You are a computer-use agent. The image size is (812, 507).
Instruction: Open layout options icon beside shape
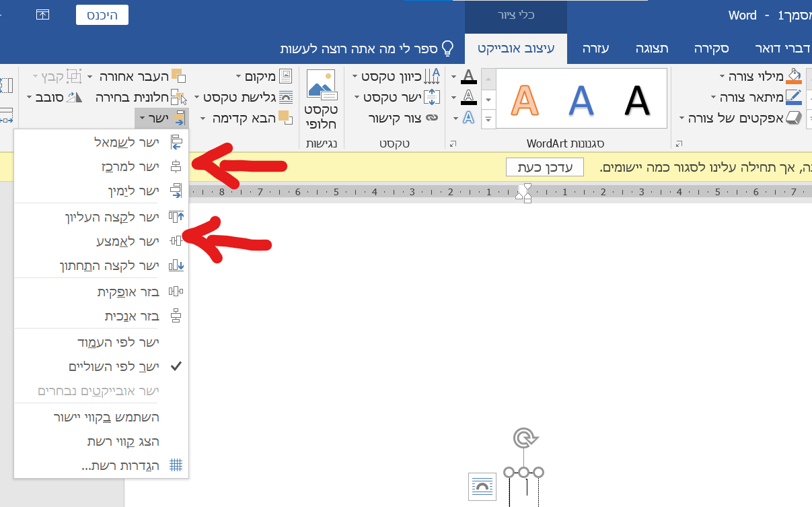pyautogui.click(x=482, y=486)
